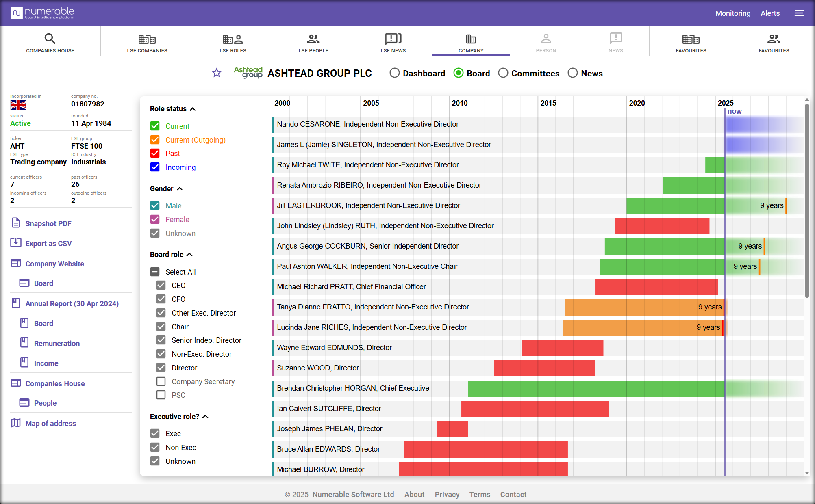This screenshot has width=815, height=504.
Task: Select Nando CESARONE timeline row label
Action: (x=367, y=124)
